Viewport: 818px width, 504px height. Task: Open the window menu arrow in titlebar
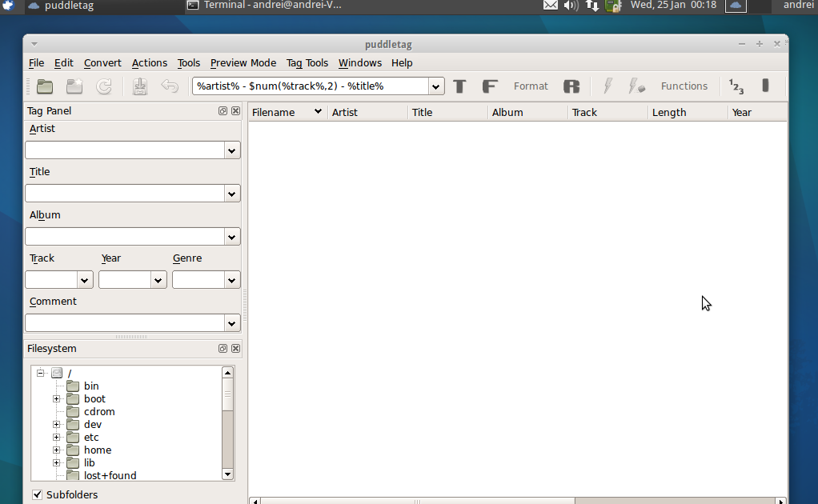tap(34, 44)
